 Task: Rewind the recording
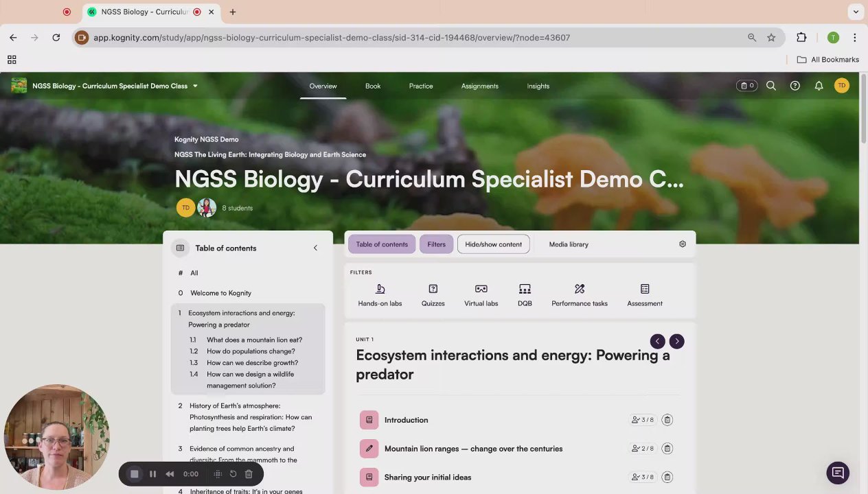point(170,474)
